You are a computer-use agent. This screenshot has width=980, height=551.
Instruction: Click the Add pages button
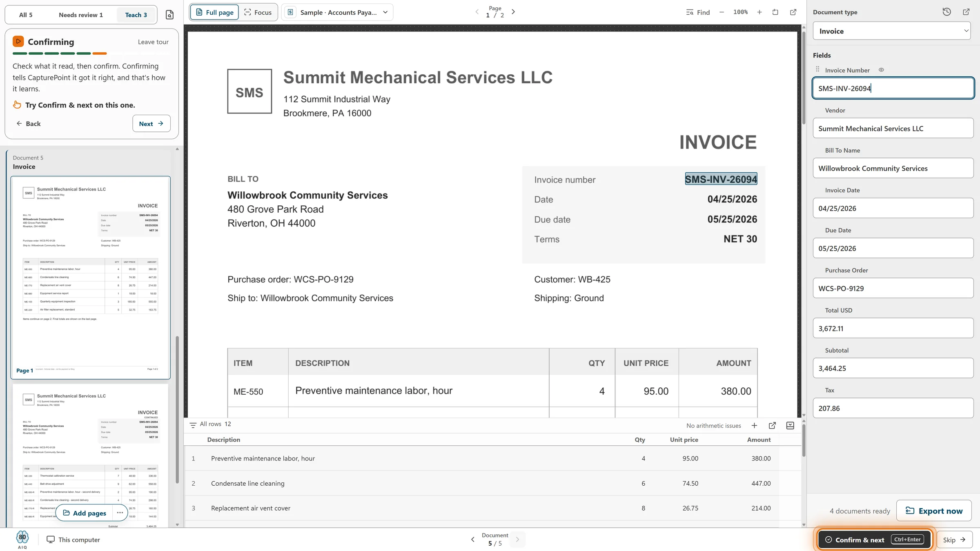(85, 513)
